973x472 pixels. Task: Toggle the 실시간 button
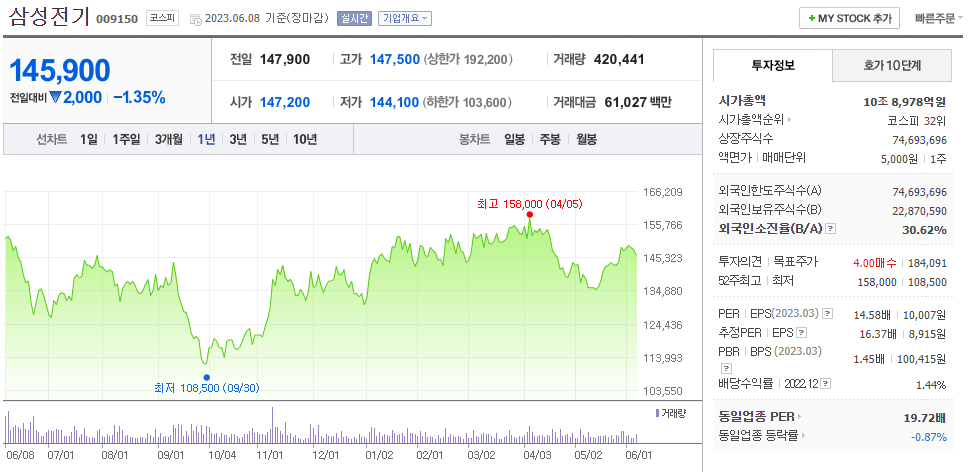click(x=354, y=19)
